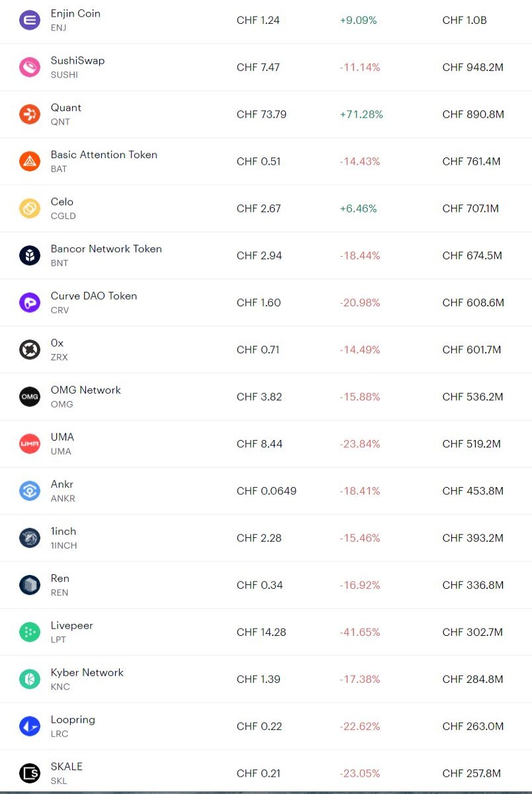The height and width of the screenshot is (794, 532).
Task: Click the Basic Attention Token triangle icon
Action: pos(30,161)
